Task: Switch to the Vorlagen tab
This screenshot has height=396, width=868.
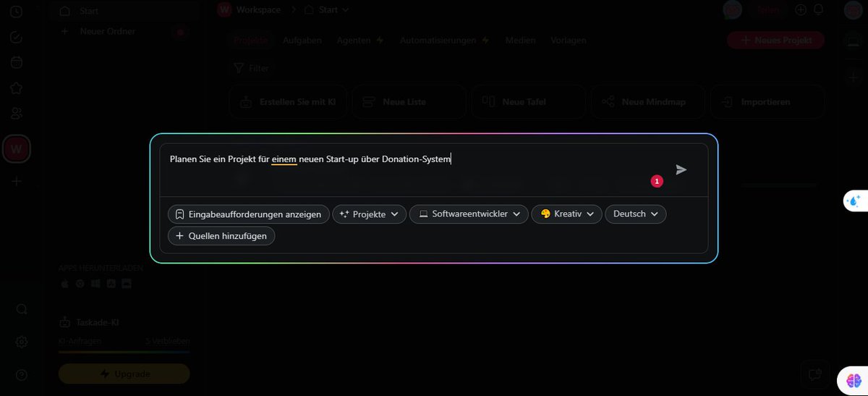Action: click(x=569, y=41)
